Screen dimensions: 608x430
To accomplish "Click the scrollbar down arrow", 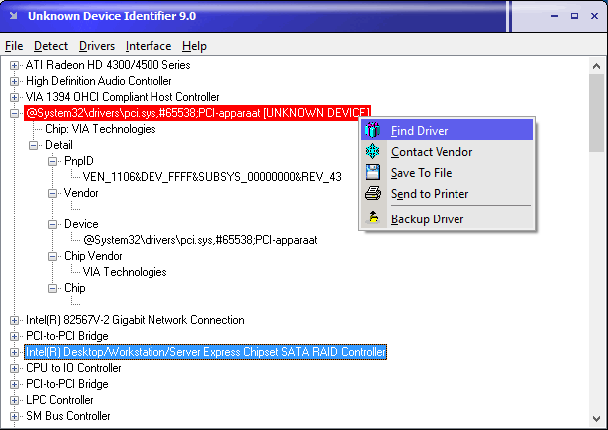I will 596,419.
